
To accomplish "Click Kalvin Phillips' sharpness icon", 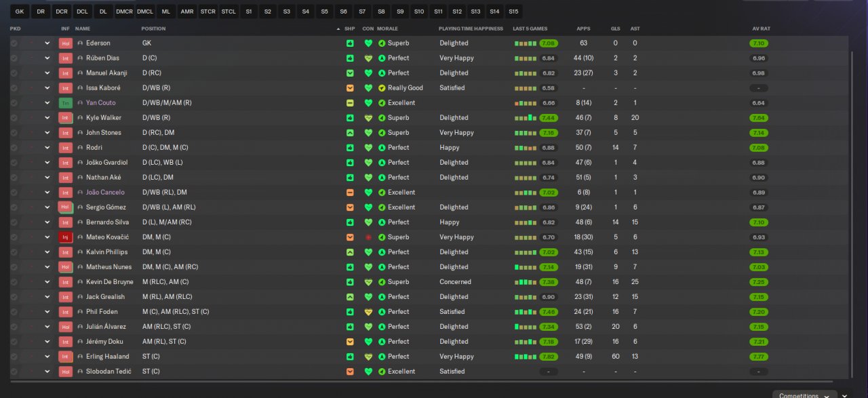I will pyautogui.click(x=350, y=252).
